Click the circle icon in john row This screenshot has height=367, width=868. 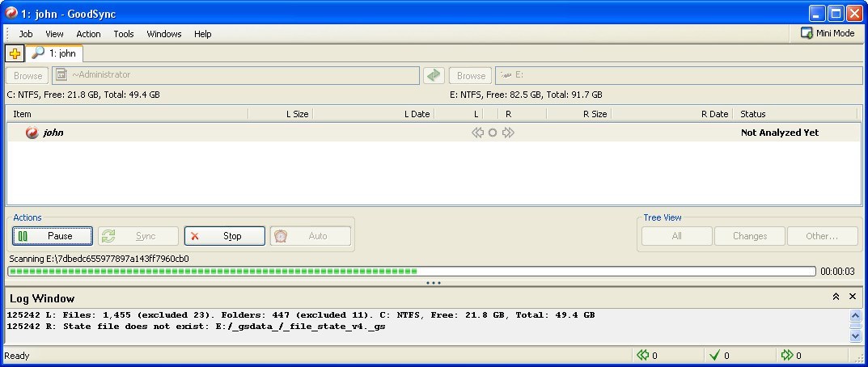pos(493,133)
